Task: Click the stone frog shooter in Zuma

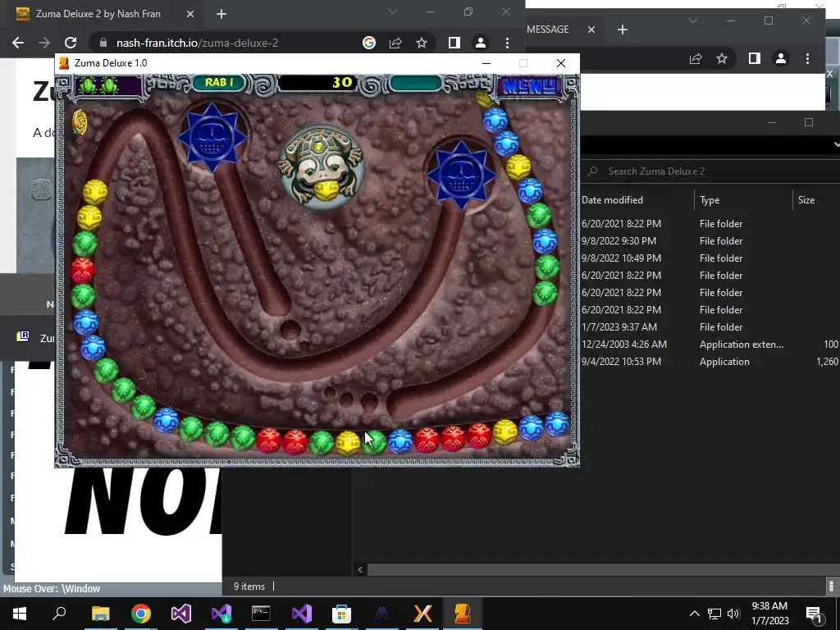Action: [x=321, y=166]
